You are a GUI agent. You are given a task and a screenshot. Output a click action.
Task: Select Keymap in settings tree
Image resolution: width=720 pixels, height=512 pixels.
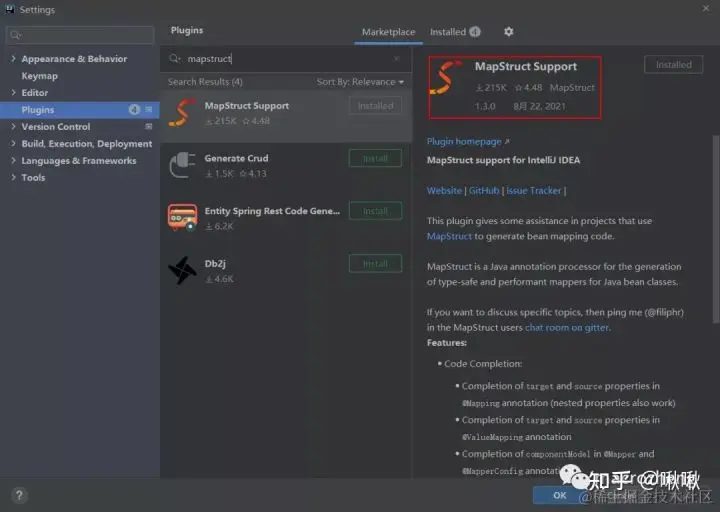[x=39, y=76]
